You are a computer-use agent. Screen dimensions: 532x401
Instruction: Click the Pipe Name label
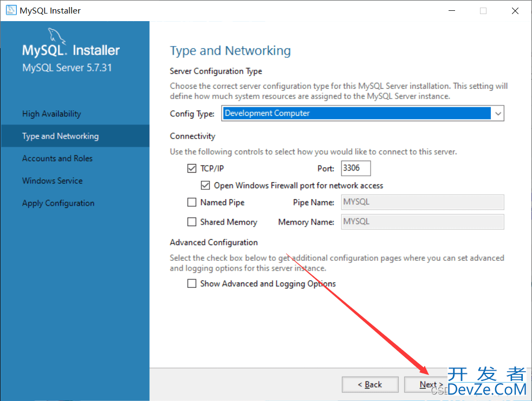point(314,202)
